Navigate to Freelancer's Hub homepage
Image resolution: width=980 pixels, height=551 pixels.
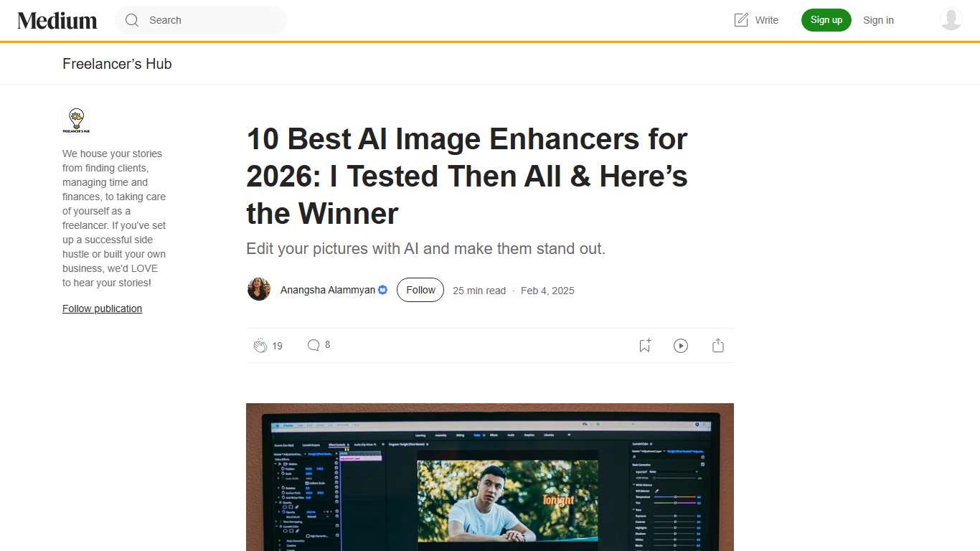coord(117,64)
